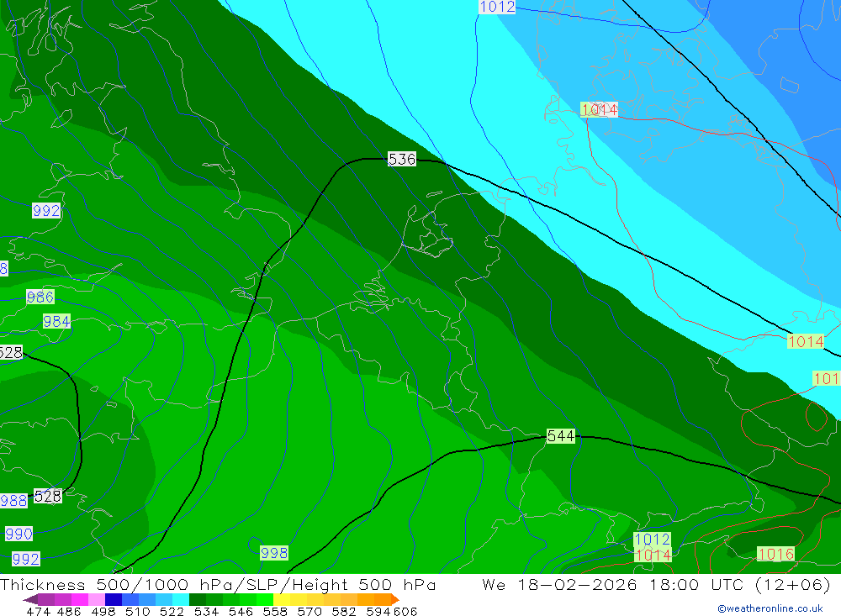Click the blue 986 isobar label
Screen dimensions: 841x616
click(x=40, y=297)
